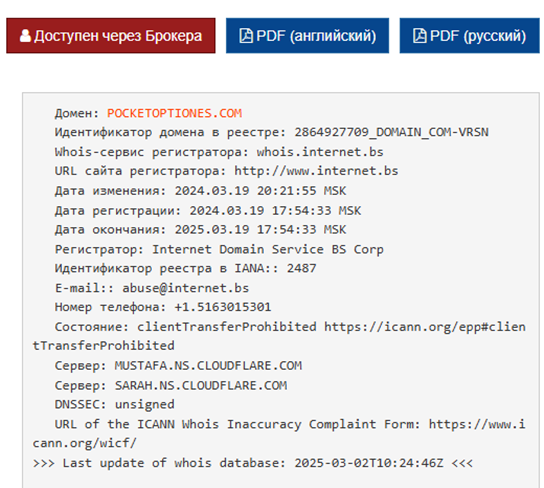Viewport: 544px width, 488px height.
Task: Click the phone number +1.5163015301
Action: click(223, 307)
